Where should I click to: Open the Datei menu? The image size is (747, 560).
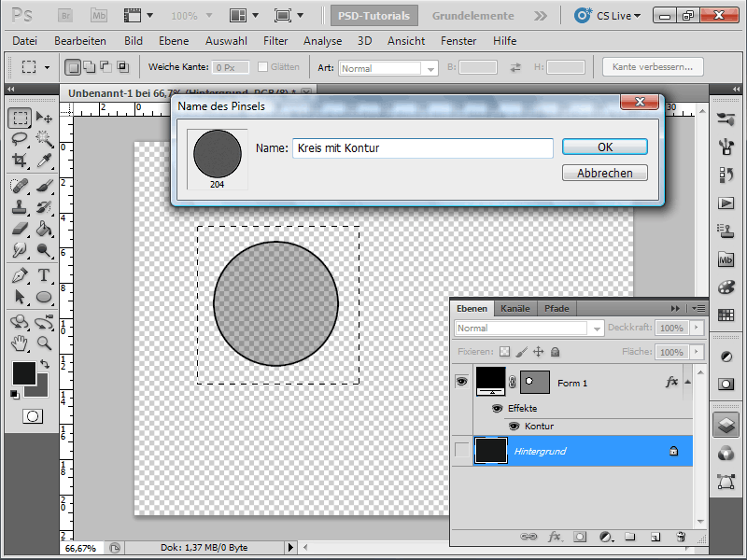pos(25,41)
